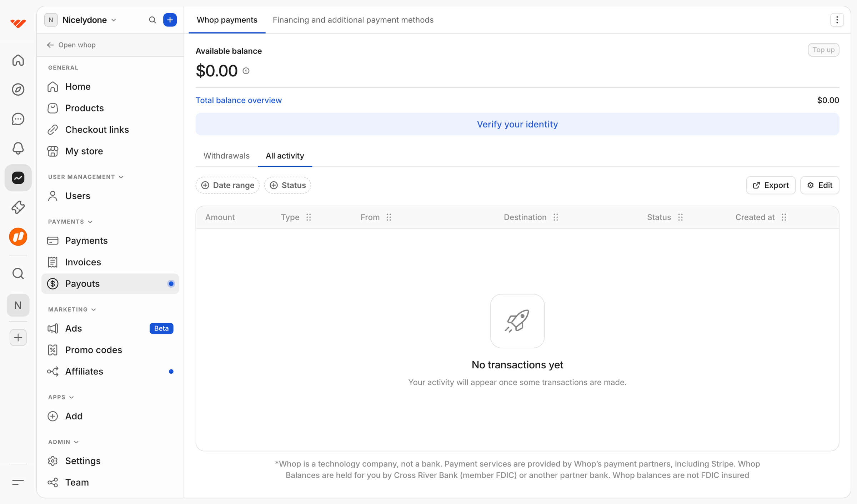This screenshot has height=504, width=857.
Task: Click the No transactions yet heading
Action: pyautogui.click(x=517, y=365)
